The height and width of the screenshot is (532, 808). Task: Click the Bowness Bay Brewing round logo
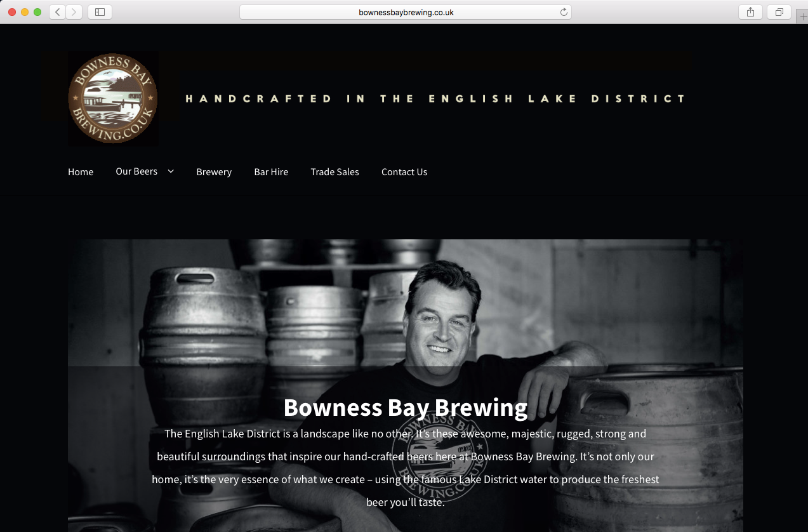tap(113, 98)
